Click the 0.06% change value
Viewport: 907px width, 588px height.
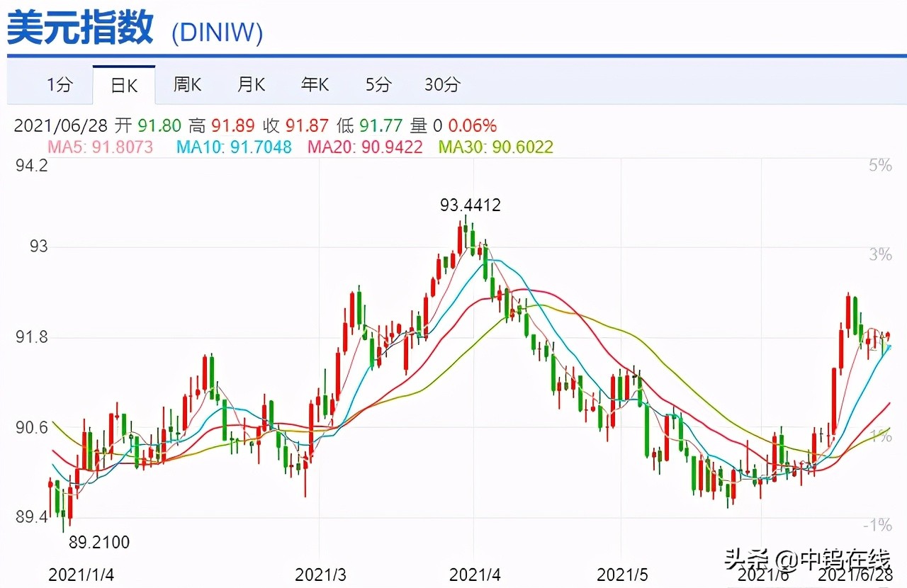click(473, 126)
